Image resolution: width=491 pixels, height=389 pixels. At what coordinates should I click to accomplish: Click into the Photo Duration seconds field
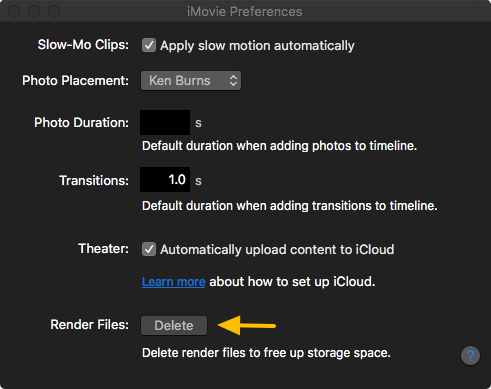point(165,122)
